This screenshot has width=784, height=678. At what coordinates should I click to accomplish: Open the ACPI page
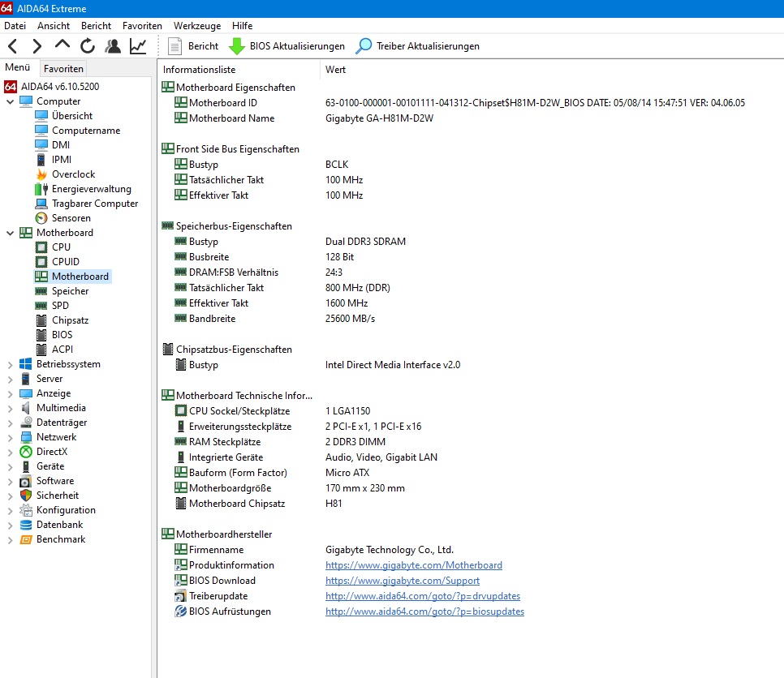click(x=54, y=350)
